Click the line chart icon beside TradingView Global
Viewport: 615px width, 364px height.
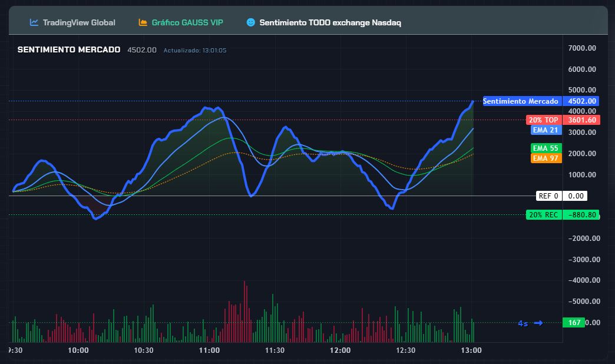34,22
